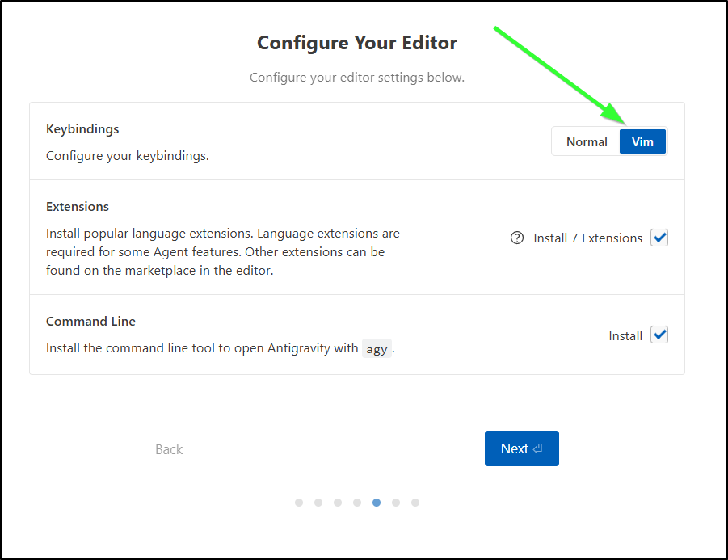Click the highlighted current-step pagination dot
The image size is (728, 560).
tap(377, 503)
